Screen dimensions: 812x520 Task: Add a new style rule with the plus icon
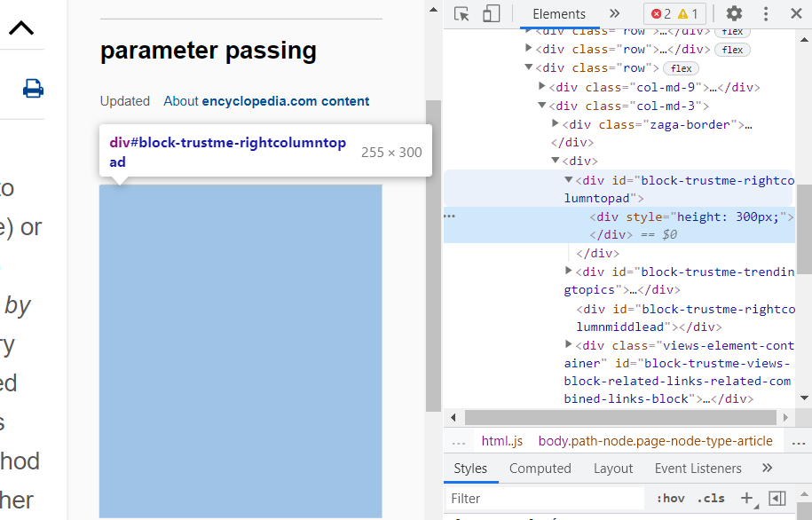(747, 498)
